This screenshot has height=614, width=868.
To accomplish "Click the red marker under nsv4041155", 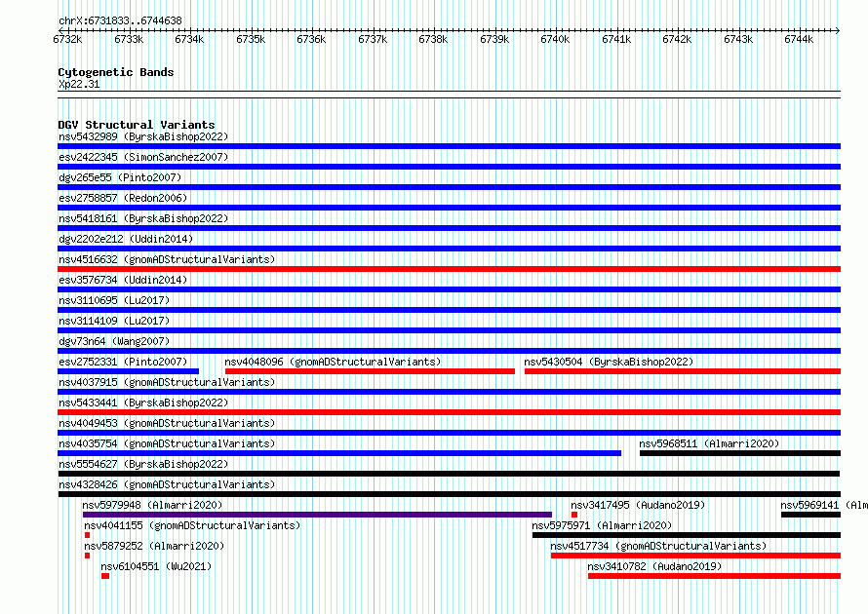I will (87, 535).
